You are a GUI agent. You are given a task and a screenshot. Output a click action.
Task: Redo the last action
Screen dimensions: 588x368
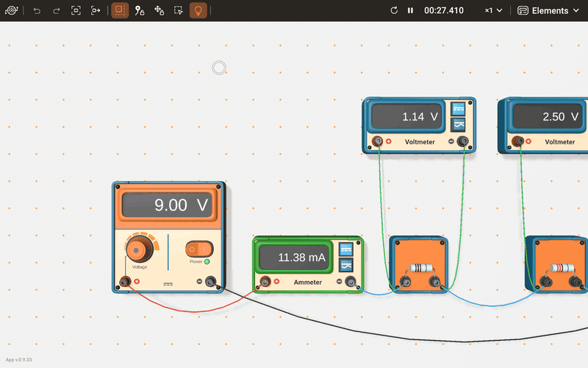click(57, 10)
